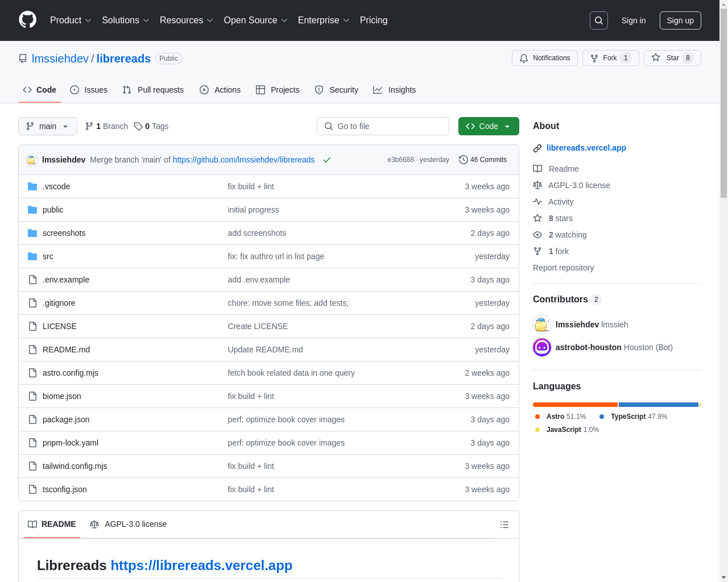Expand the Solutions menu
Image resolution: width=728 pixels, height=582 pixels.
(126, 20)
